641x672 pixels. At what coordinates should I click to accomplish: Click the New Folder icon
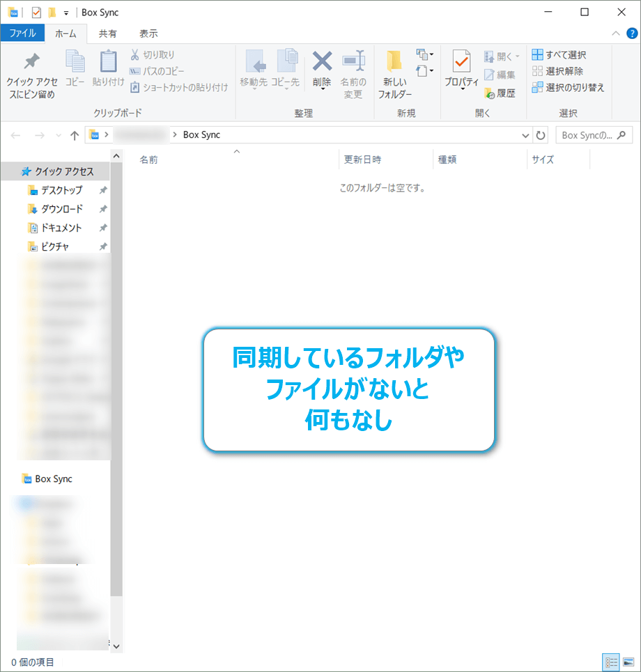coord(394,62)
